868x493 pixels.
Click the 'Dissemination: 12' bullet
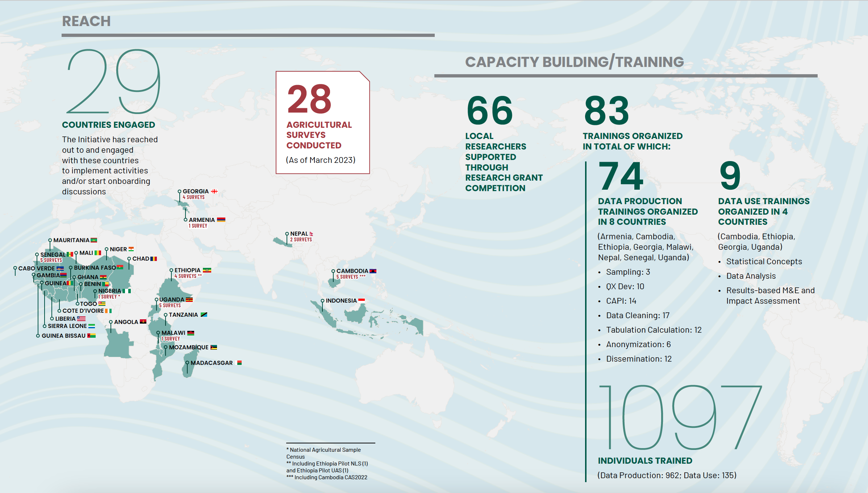coord(639,359)
